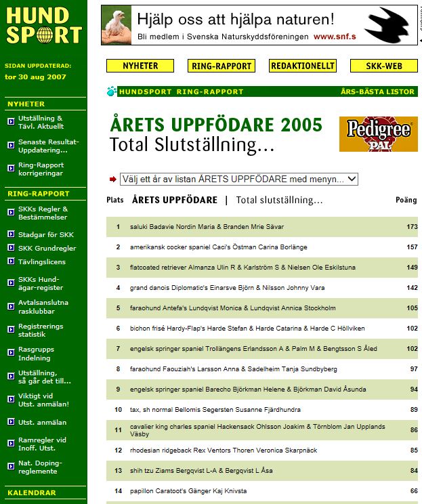Open the RING-RAPPORT tab button

[221, 66]
